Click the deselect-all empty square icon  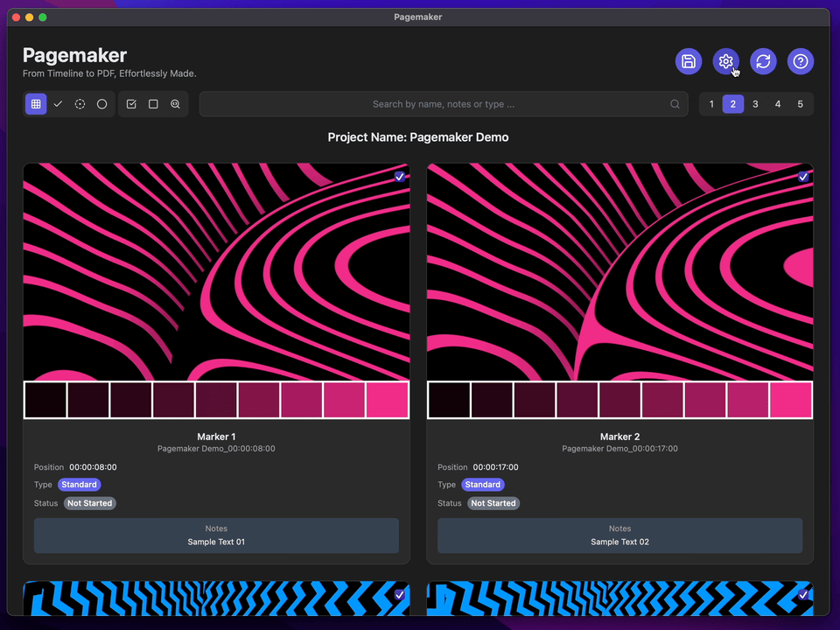pos(153,104)
